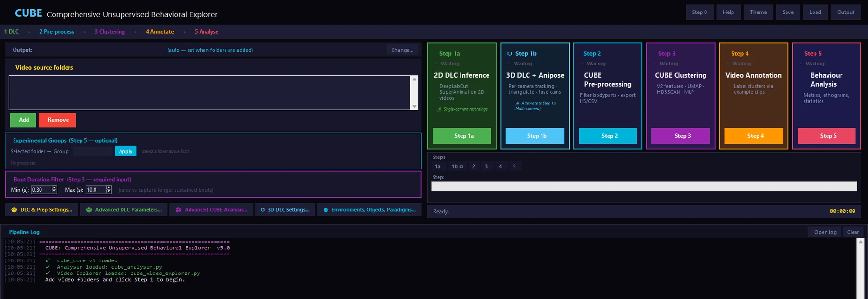Click the Group name input field
This screenshot has height=299, width=868.
click(93, 151)
